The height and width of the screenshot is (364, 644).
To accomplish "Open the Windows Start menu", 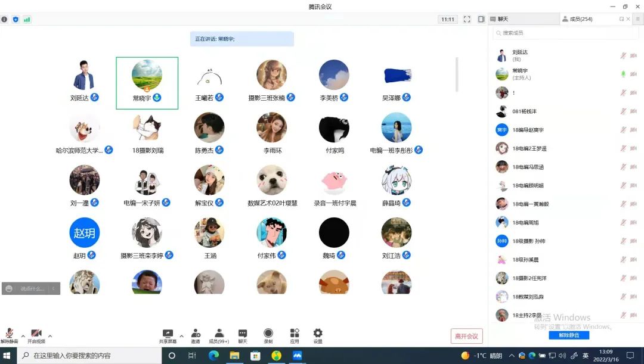I will pos(7,356).
